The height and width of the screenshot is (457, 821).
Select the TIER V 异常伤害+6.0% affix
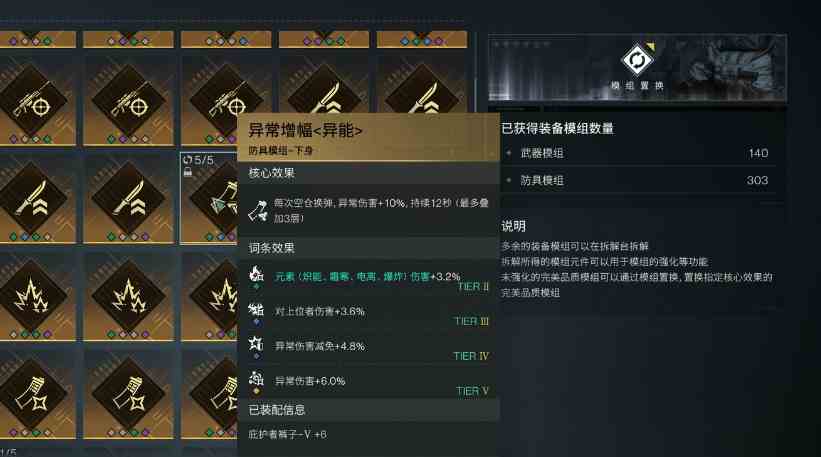click(x=368, y=384)
